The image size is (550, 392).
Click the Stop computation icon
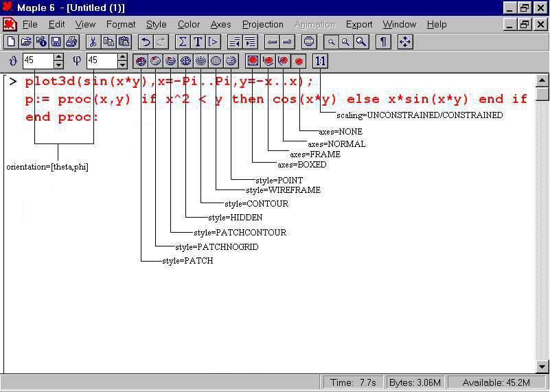click(309, 43)
